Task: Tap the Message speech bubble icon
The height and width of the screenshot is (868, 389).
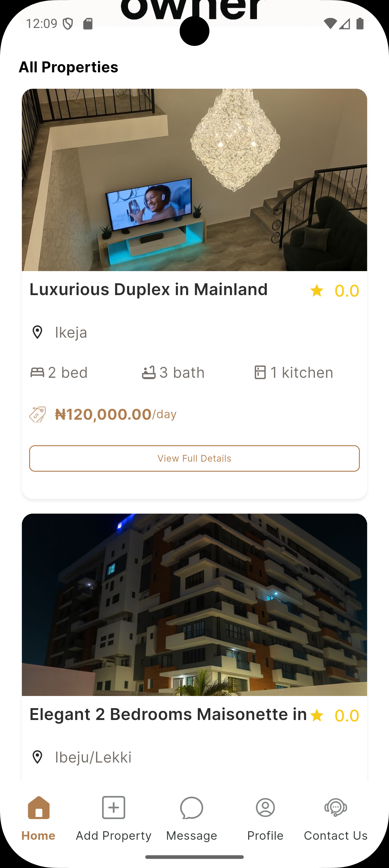Action: point(191,808)
